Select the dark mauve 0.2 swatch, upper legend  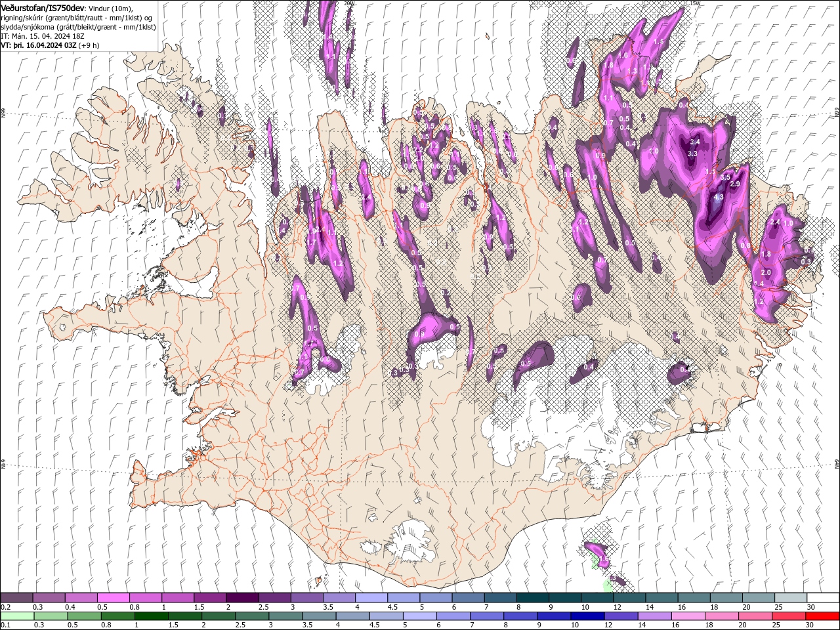pos(17,598)
